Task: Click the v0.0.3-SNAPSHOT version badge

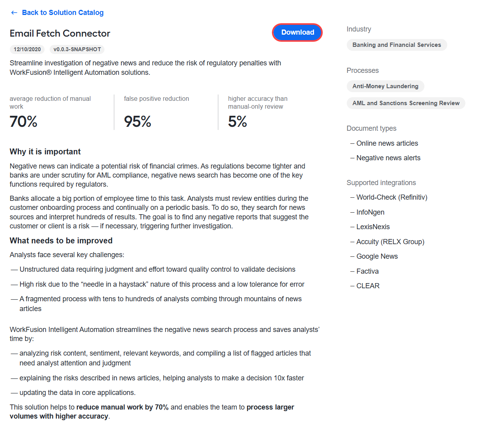Action: pyautogui.click(x=77, y=49)
